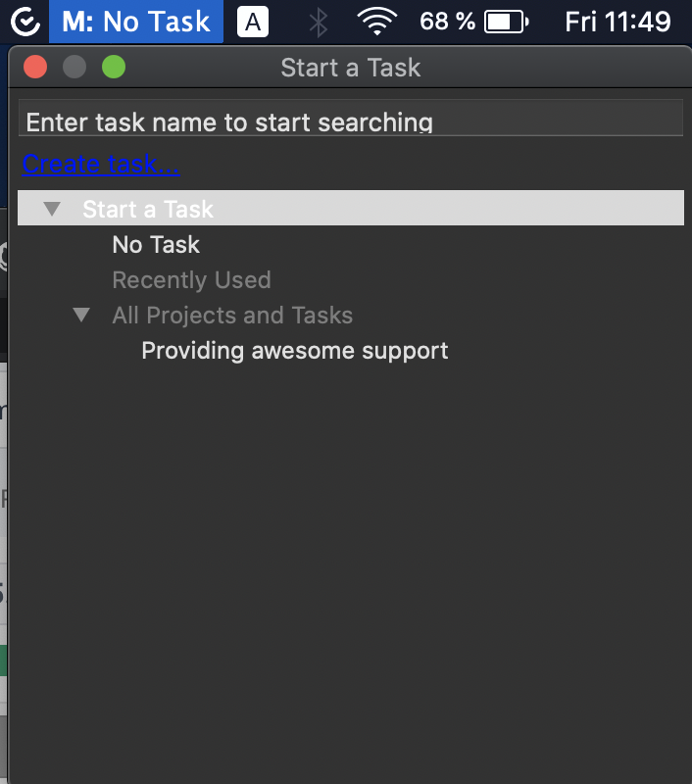Select "No Task" from the task list

click(x=155, y=244)
